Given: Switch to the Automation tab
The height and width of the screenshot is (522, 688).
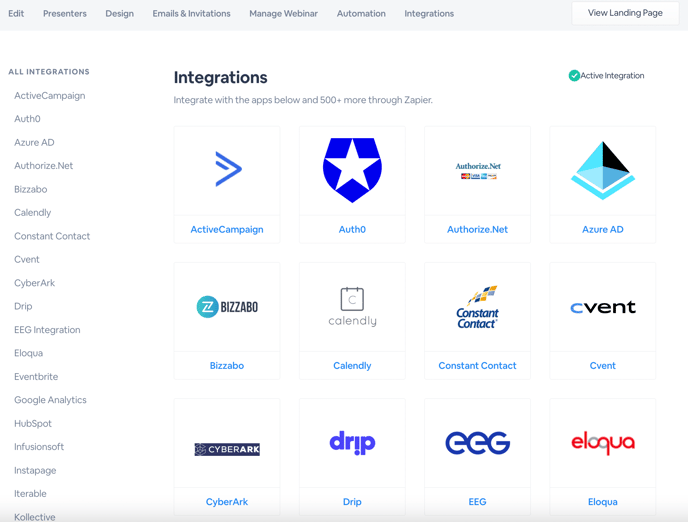Looking at the screenshot, I should (361, 14).
